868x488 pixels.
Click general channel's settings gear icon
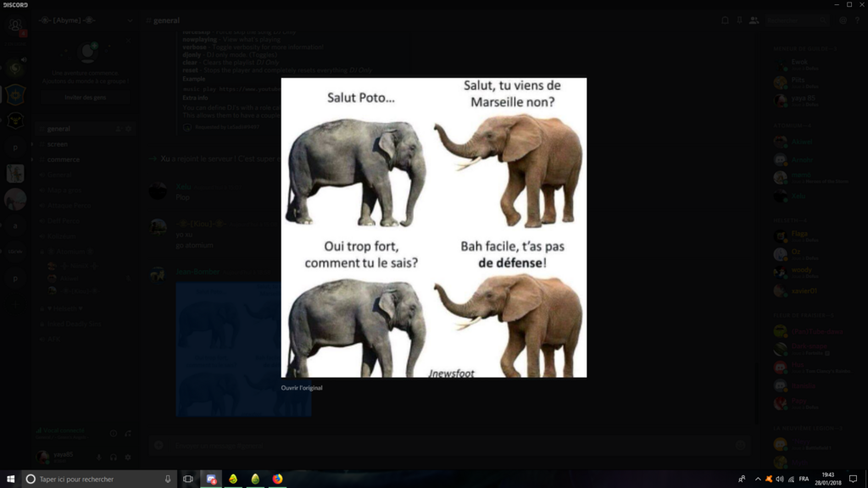(129, 129)
